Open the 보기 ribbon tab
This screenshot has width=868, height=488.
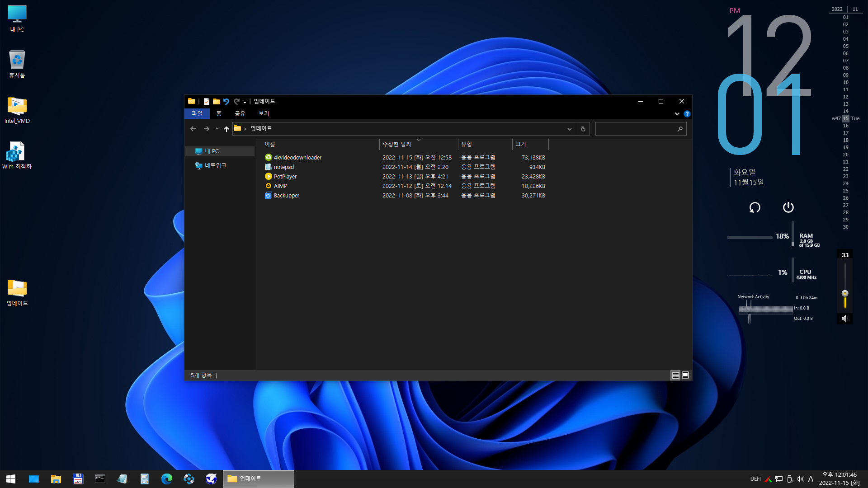pos(264,113)
